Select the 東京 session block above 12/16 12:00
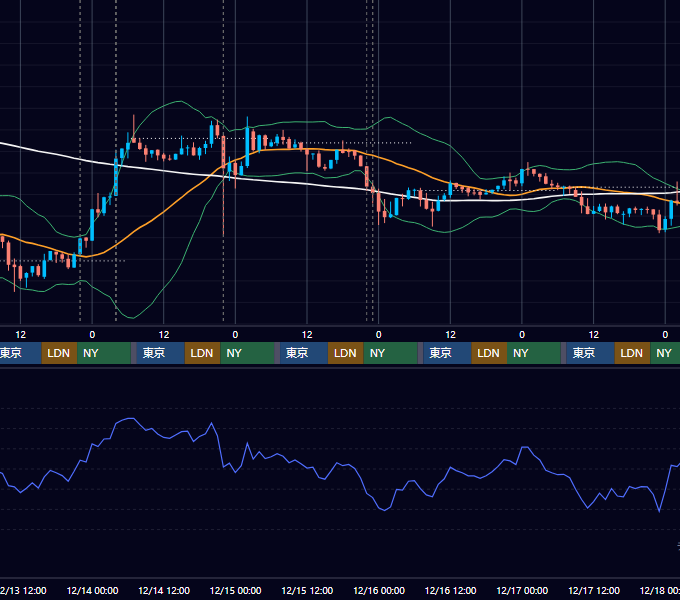Image resolution: width=680 pixels, height=600 pixels. click(x=447, y=353)
